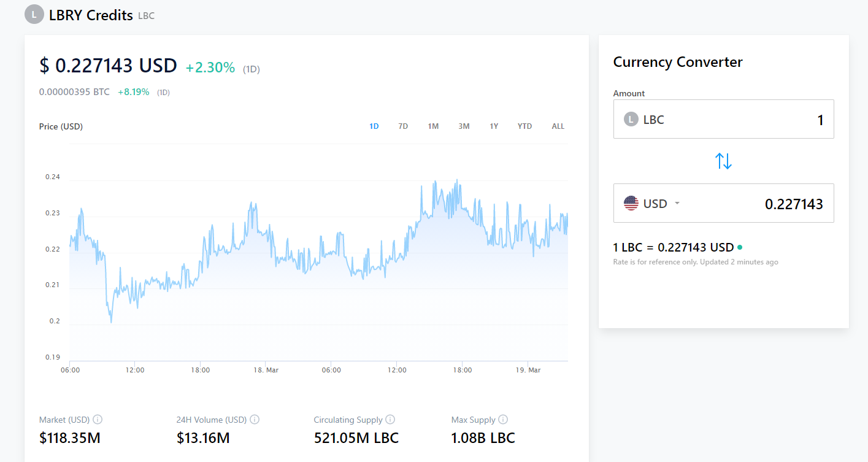The width and height of the screenshot is (868, 462).
Task: Switch chart to 1M range
Action: pyautogui.click(x=433, y=126)
